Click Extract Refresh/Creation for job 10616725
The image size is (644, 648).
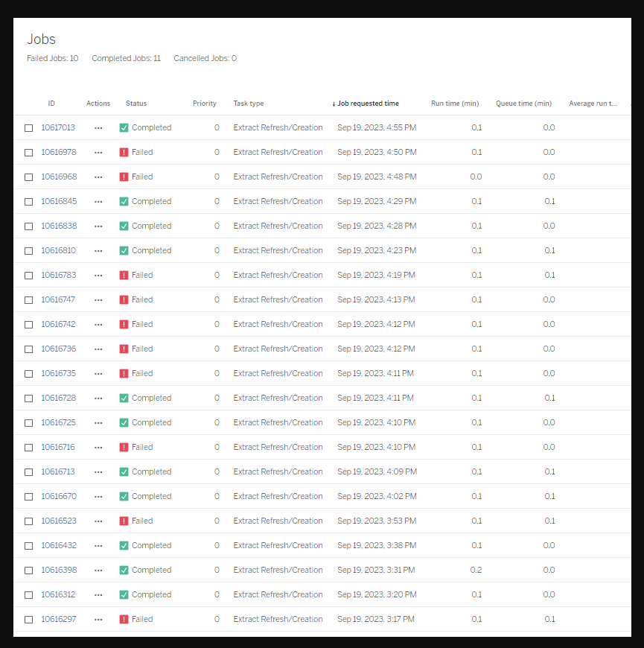278,423
